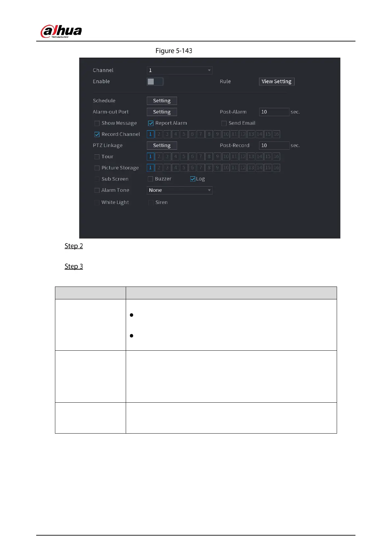
Task: Open the Schedule Setting button
Action: pyautogui.click(x=162, y=101)
